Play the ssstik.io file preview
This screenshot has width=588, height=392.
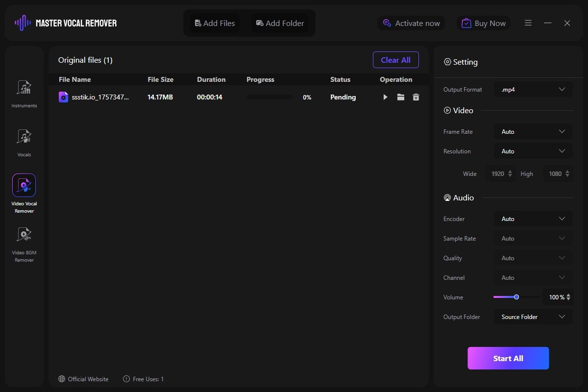(385, 98)
